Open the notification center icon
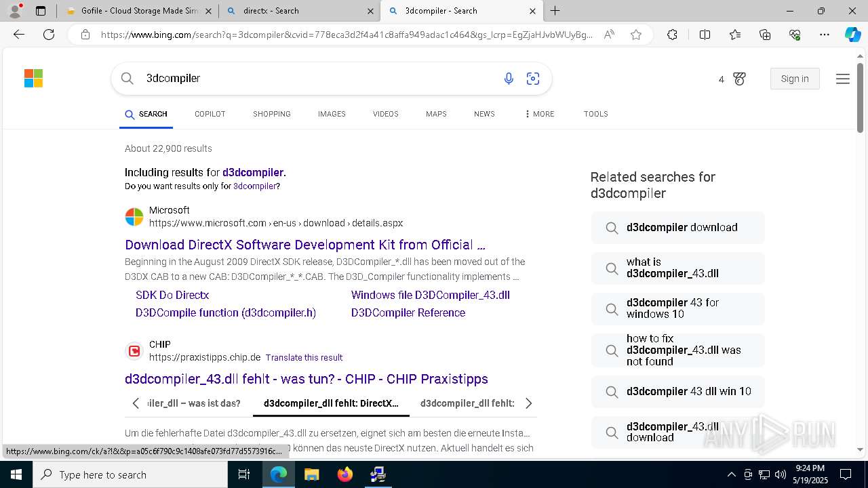The height and width of the screenshot is (488, 868). [846, 474]
